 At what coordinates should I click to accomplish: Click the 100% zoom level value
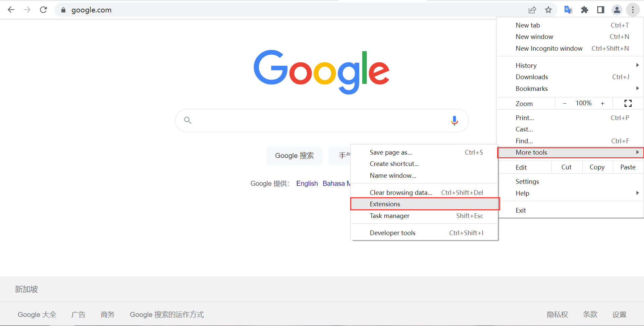(584, 103)
